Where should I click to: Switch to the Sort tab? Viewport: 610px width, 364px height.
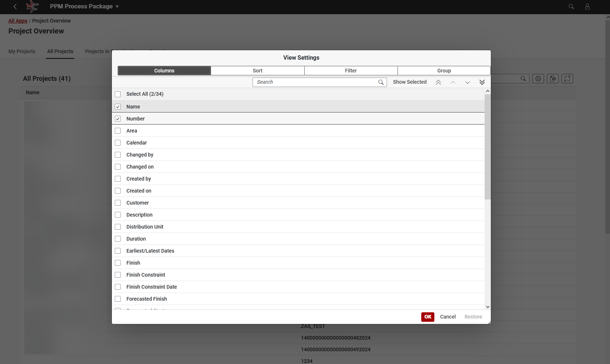(257, 71)
